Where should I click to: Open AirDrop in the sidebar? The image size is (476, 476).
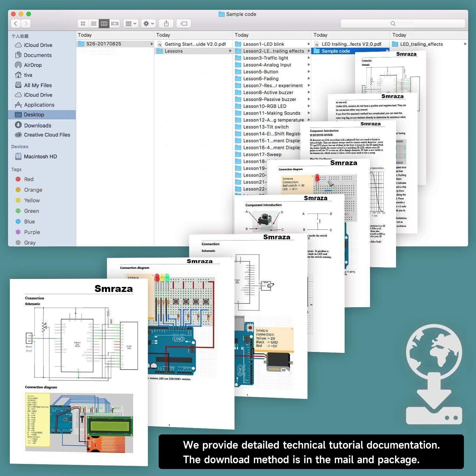(x=32, y=65)
